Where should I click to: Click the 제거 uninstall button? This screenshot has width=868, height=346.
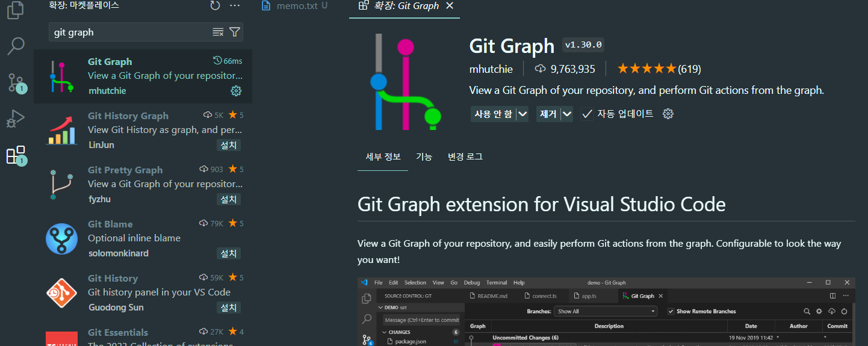tap(548, 114)
